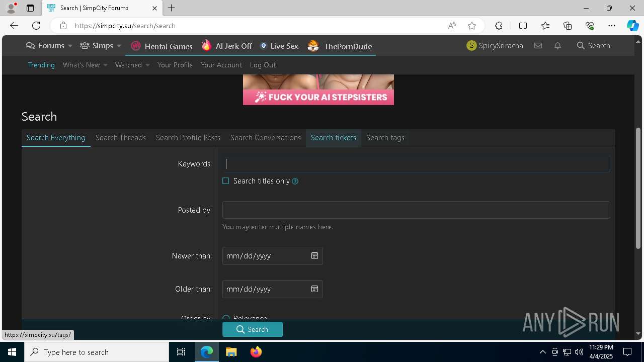The width and height of the screenshot is (644, 362).
Task: Open the Trending sub-navigation link
Action: tap(41, 65)
